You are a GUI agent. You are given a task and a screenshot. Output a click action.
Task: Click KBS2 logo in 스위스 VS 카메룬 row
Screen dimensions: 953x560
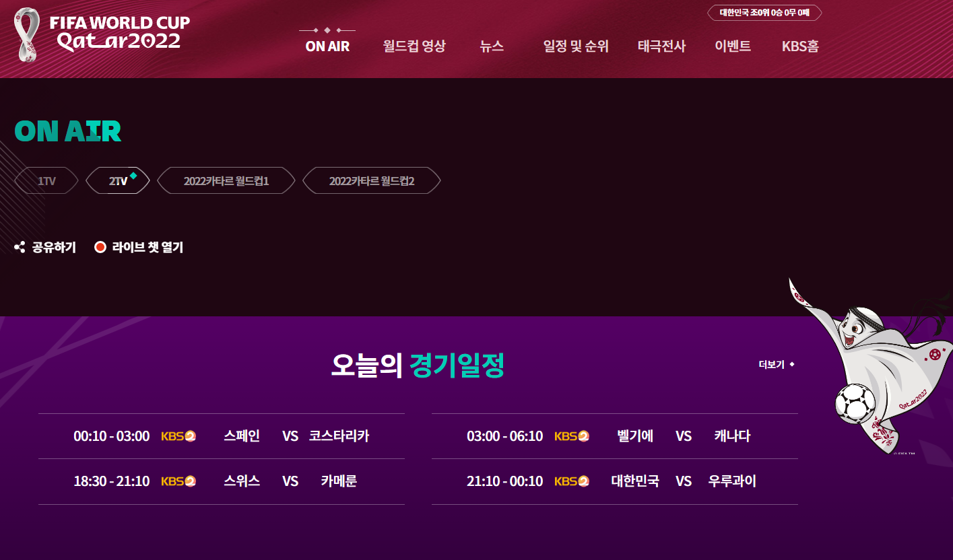point(178,481)
